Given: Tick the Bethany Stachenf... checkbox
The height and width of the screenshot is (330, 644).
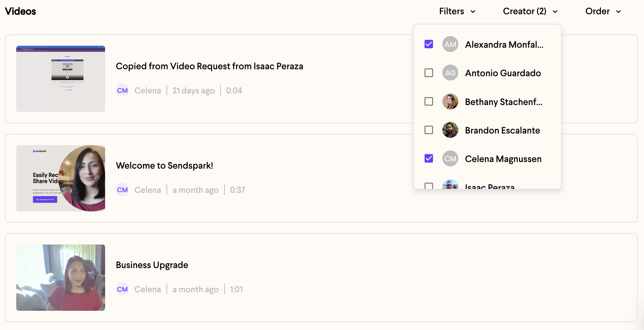Looking at the screenshot, I should pos(429,101).
